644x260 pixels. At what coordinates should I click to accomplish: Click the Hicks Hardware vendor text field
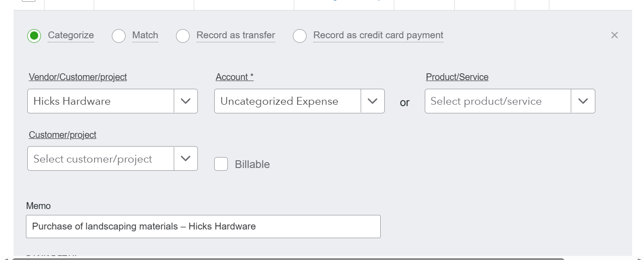click(101, 101)
